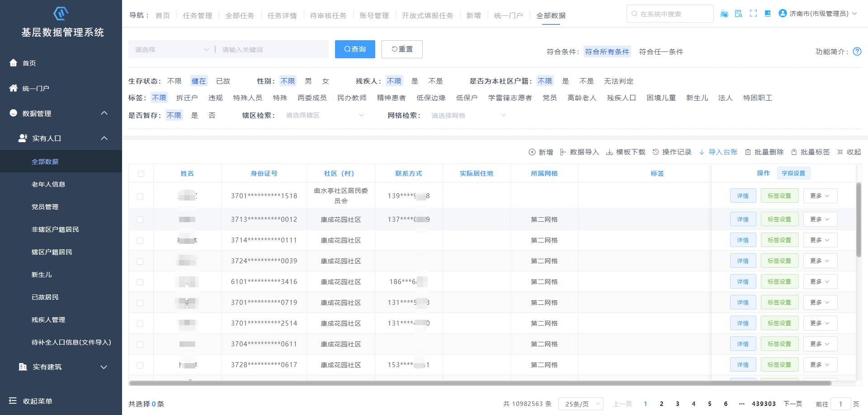This screenshot has width=868, height=415.
Task: Tick the checkbox for the first table row
Action: 140,196
